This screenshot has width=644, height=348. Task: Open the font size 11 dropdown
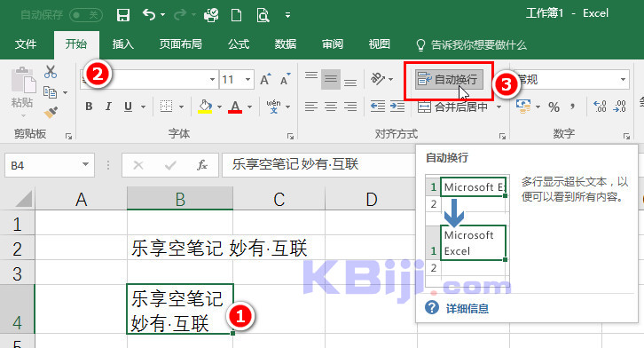coord(247,79)
